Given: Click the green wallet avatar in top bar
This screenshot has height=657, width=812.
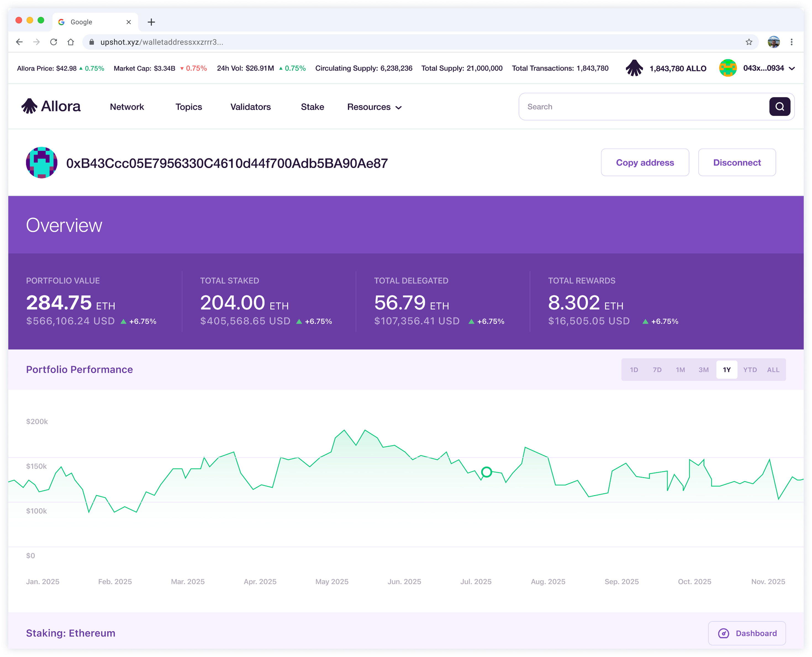Looking at the screenshot, I should click(727, 68).
